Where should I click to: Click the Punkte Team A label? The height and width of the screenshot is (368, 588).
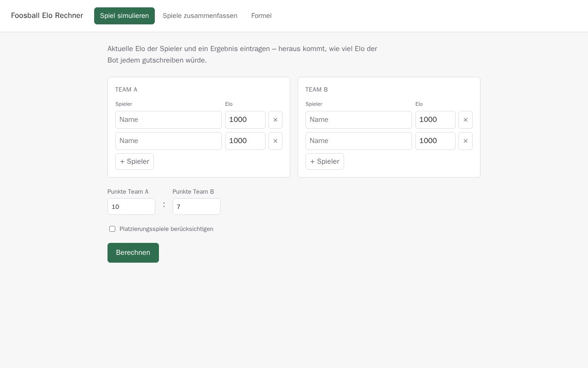click(128, 191)
